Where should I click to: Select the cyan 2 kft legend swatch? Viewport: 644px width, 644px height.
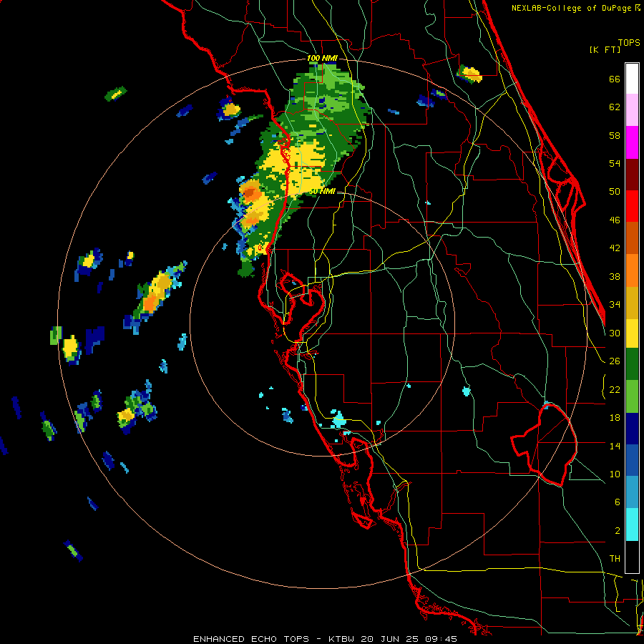click(632, 525)
